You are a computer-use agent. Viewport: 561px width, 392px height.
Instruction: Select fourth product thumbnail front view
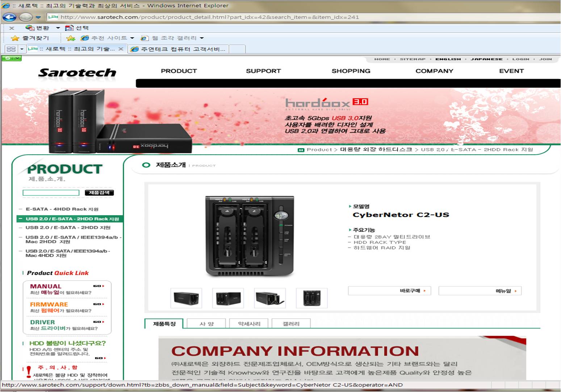coord(312,298)
